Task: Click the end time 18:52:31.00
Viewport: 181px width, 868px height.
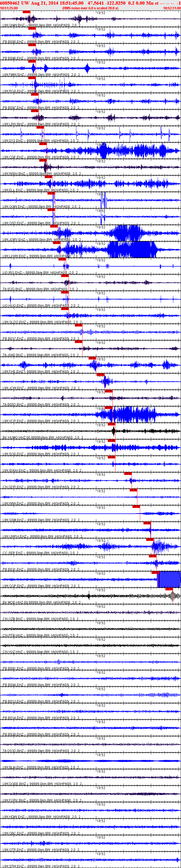Action: [x=172, y=8]
